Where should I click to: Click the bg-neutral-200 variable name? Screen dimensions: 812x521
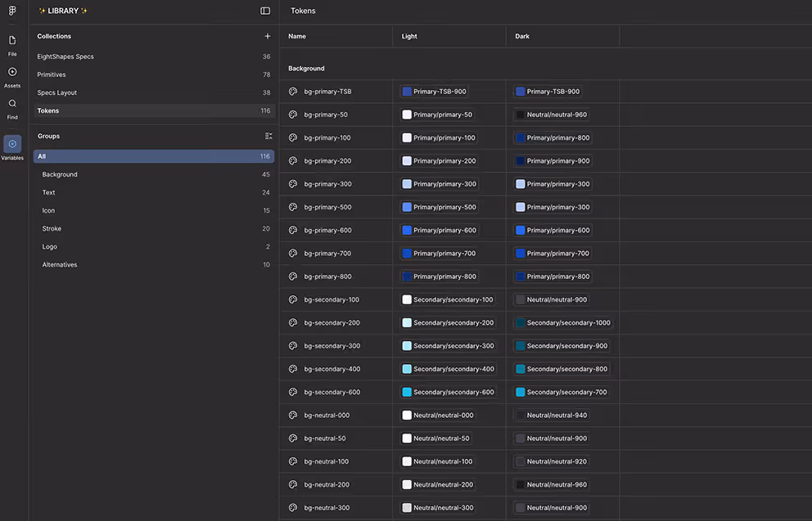coord(327,484)
